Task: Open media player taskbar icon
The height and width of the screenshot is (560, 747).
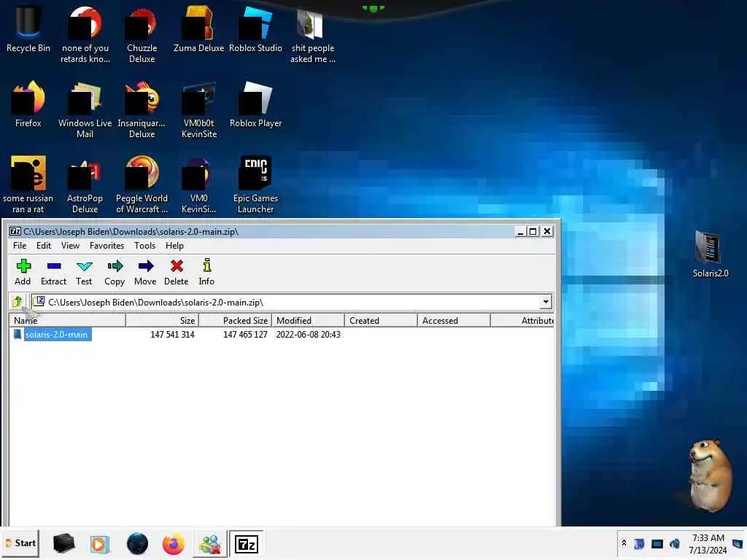Action: pyautogui.click(x=99, y=544)
